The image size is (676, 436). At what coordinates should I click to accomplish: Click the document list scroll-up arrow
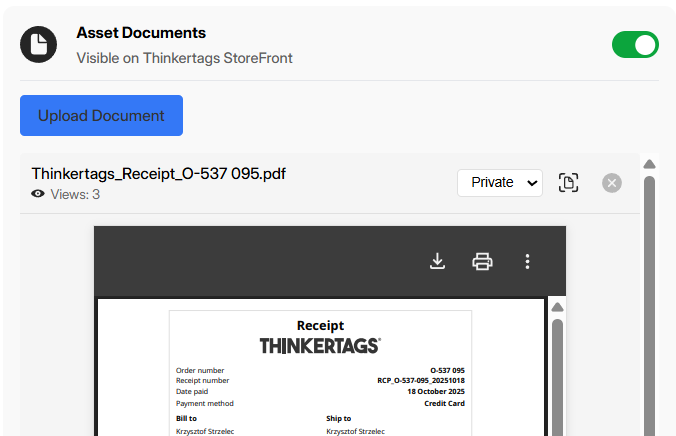[649, 165]
